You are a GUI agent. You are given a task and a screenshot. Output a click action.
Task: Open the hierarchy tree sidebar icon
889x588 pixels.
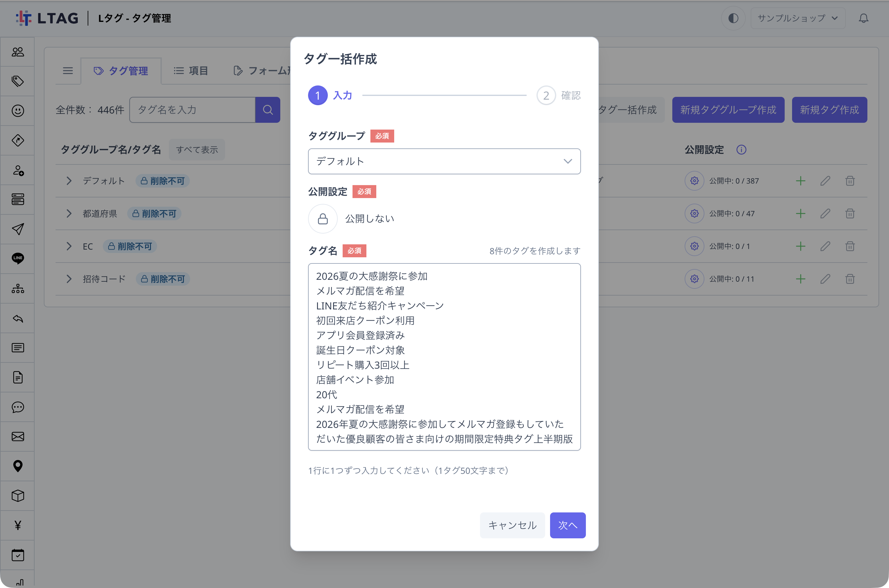tap(18, 288)
